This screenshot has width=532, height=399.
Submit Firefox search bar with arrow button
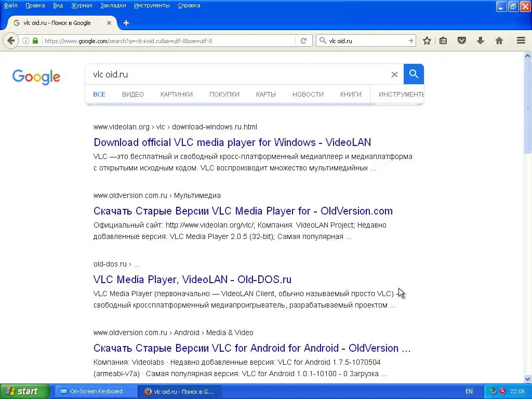410,41
